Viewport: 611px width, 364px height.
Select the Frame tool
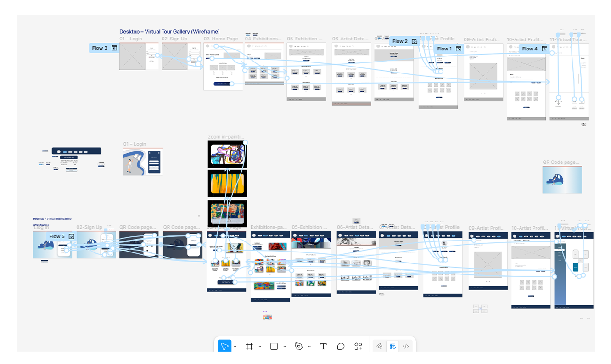(249, 347)
